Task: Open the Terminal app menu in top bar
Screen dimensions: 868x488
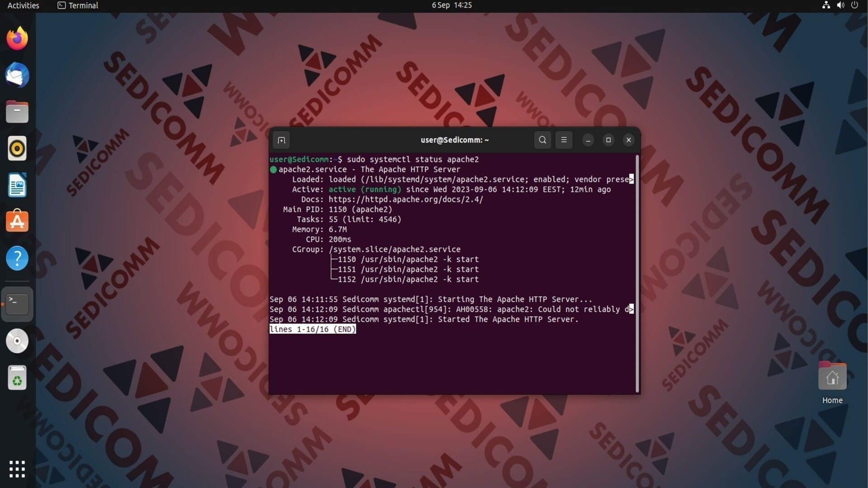Action: [78, 5]
